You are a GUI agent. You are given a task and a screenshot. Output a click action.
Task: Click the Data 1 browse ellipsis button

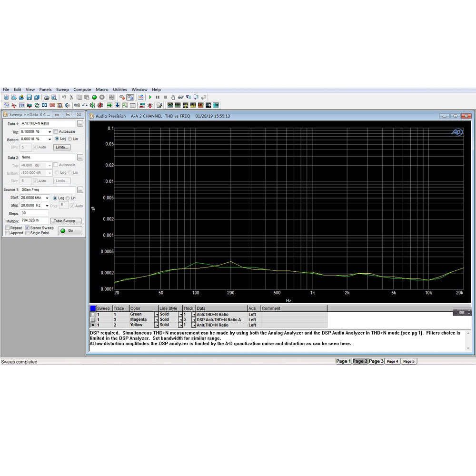(x=80, y=123)
